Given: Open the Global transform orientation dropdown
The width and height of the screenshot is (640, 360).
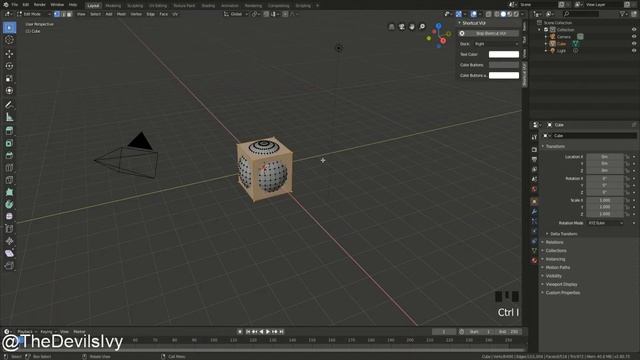Looking at the screenshot, I should (x=236, y=14).
